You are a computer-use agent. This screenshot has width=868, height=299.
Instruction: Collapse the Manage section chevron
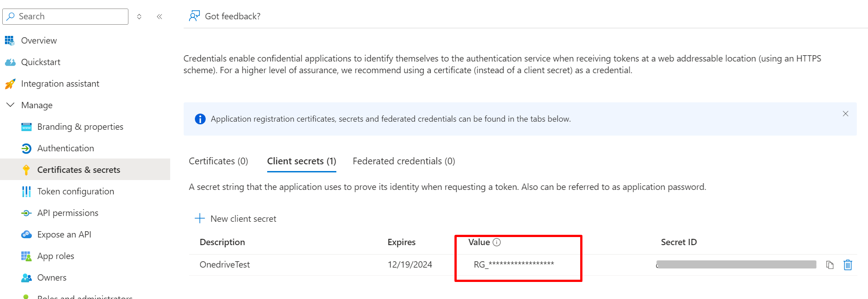[10, 105]
